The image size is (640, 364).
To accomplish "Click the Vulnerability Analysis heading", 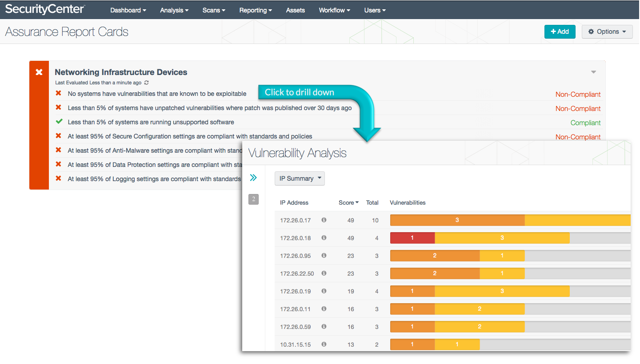I will (x=297, y=153).
